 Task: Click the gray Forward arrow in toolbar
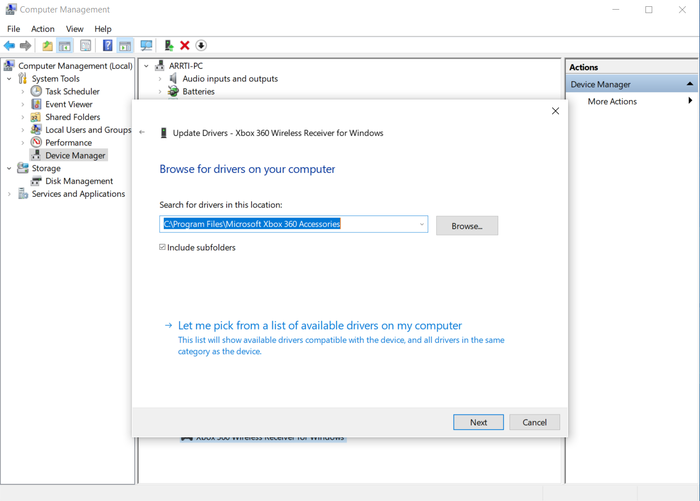25,46
